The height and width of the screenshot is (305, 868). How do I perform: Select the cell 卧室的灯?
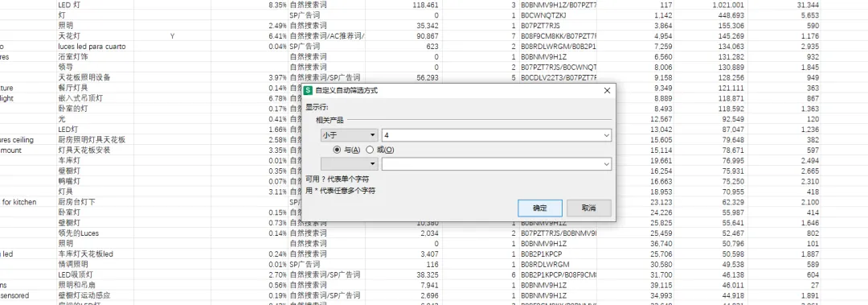[73, 109]
